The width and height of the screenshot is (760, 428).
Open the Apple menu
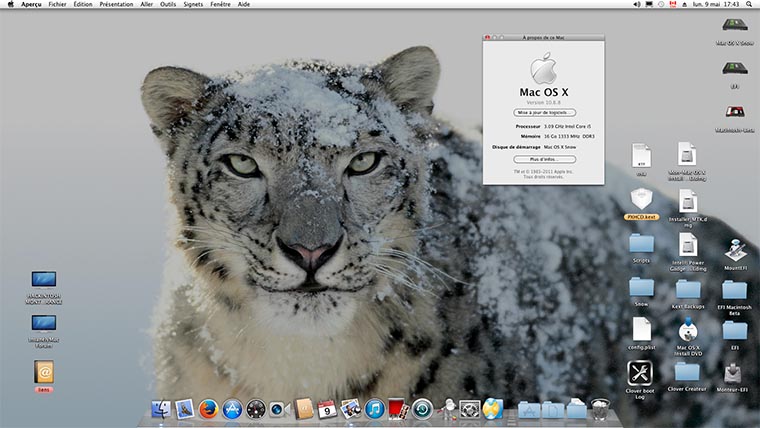pyautogui.click(x=9, y=5)
